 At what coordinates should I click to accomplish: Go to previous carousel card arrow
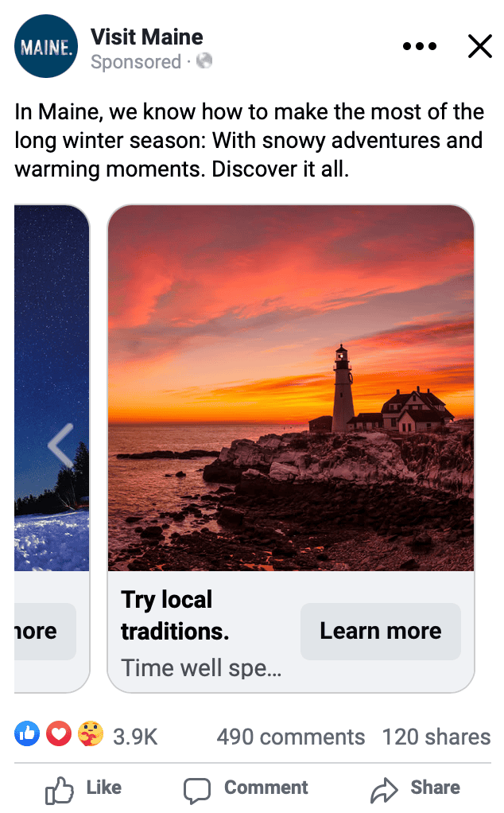tap(60, 445)
